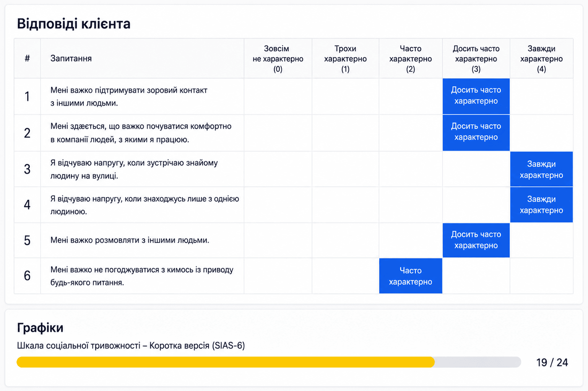Select blue 'Часто характерно' cell in row 6

[410, 276]
